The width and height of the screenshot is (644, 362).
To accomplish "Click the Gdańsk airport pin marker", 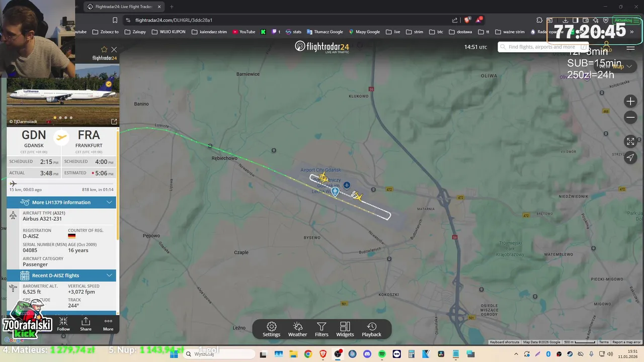I will coord(335,192).
